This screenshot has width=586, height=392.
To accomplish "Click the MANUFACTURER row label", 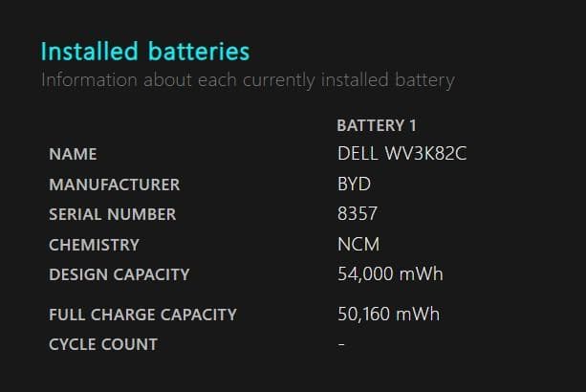I will tap(114, 185).
